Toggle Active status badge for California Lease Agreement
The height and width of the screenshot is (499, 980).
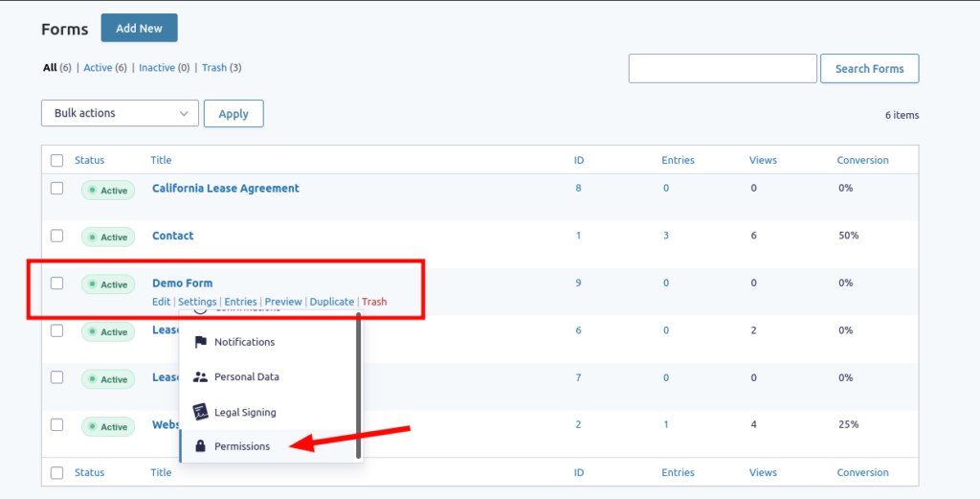(108, 190)
